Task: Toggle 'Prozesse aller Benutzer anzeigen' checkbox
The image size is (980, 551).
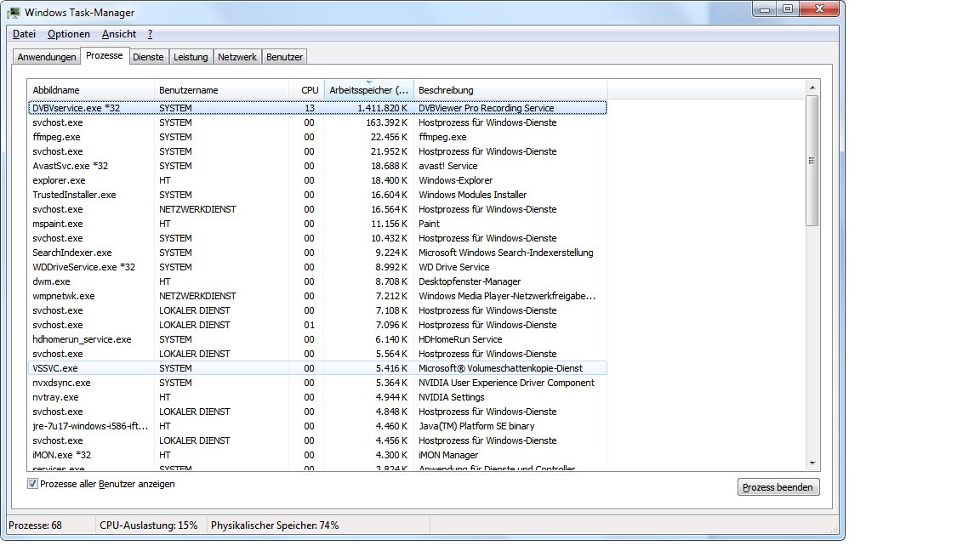Action: point(33,484)
